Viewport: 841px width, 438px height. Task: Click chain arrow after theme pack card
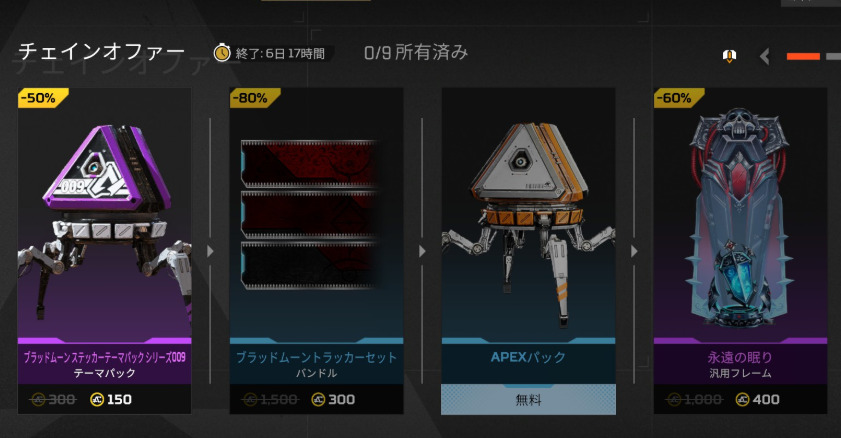click(x=210, y=251)
